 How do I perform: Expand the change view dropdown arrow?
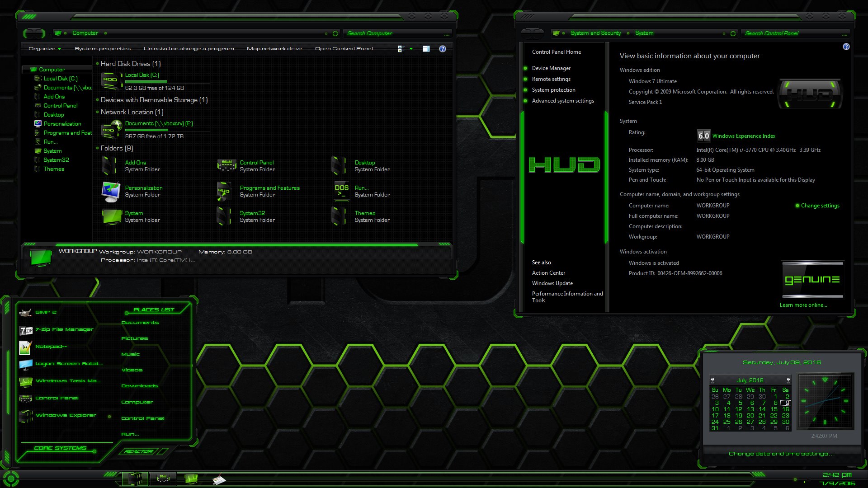411,49
